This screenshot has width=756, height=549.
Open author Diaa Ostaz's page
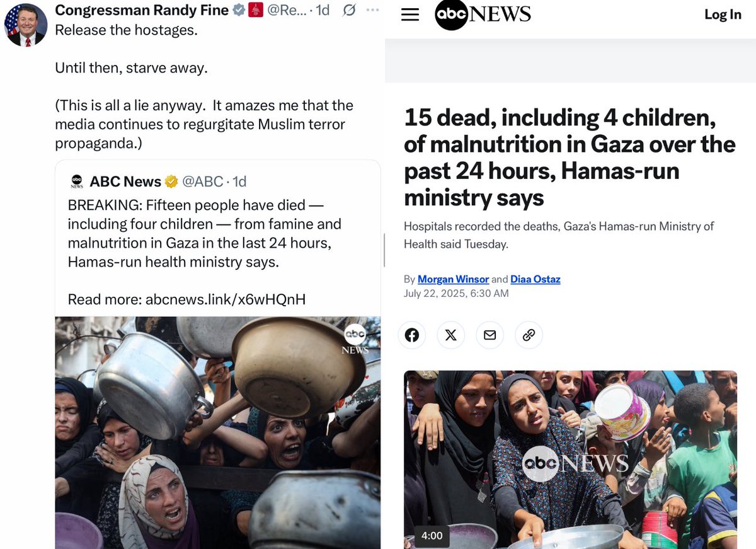(535, 279)
